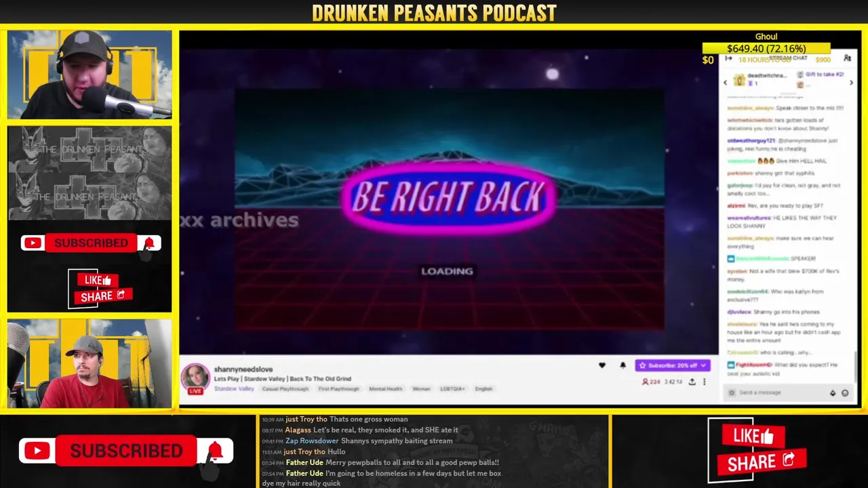This screenshot has width=868, height=488.
Task: Click the bell beside bottom SUBSCRIBED button
Action: click(x=215, y=450)
